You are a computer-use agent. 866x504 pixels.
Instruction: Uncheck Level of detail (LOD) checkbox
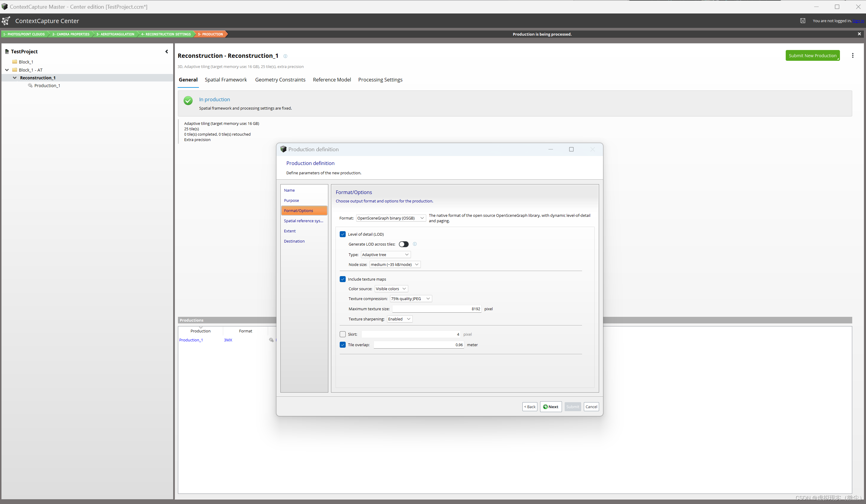(x=343, y=234)
